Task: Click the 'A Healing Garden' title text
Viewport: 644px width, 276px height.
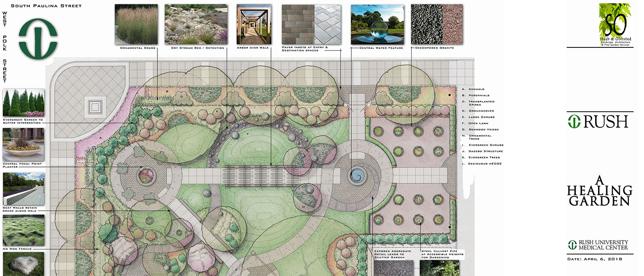Action: pyautogui.click(x=599, y=190)
